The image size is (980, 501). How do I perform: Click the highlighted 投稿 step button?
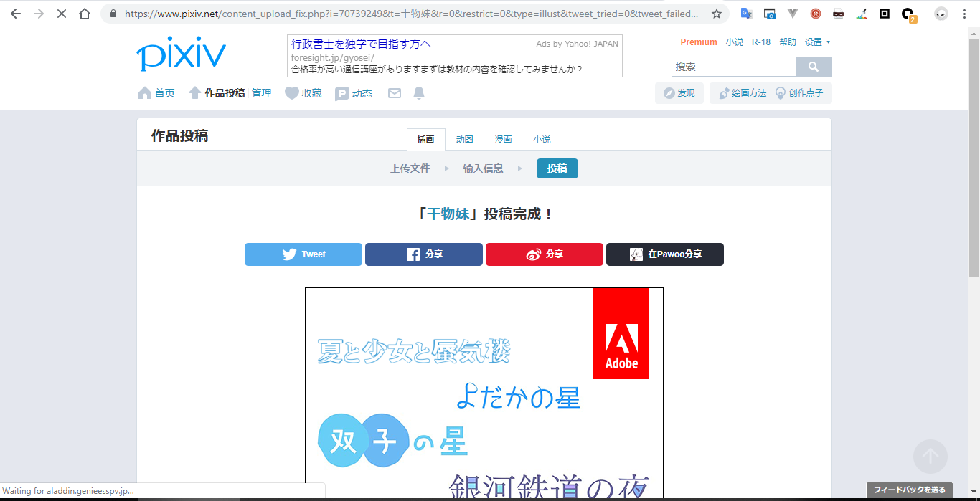click(557, 168)
